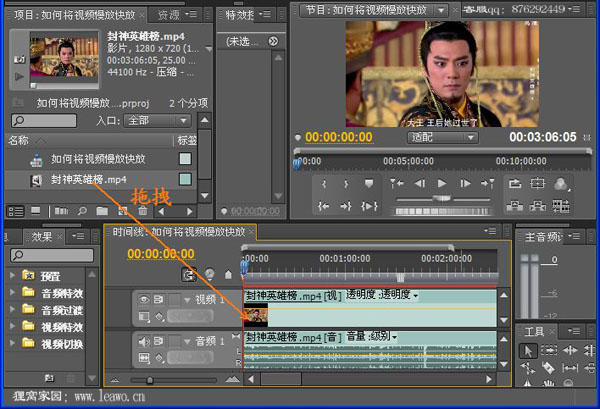Toggle Snap in timeline panel
The width and height of the screenshot is (600, 409).
[189, 275]
